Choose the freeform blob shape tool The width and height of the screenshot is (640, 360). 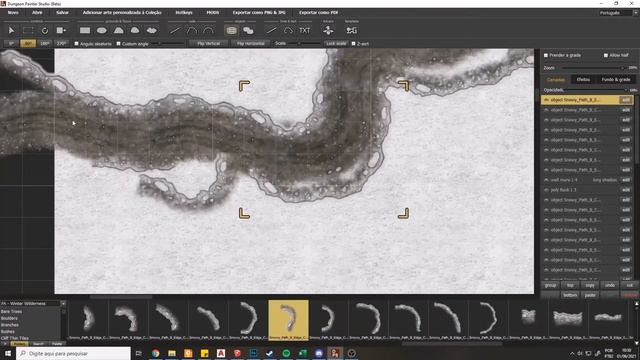151,30
